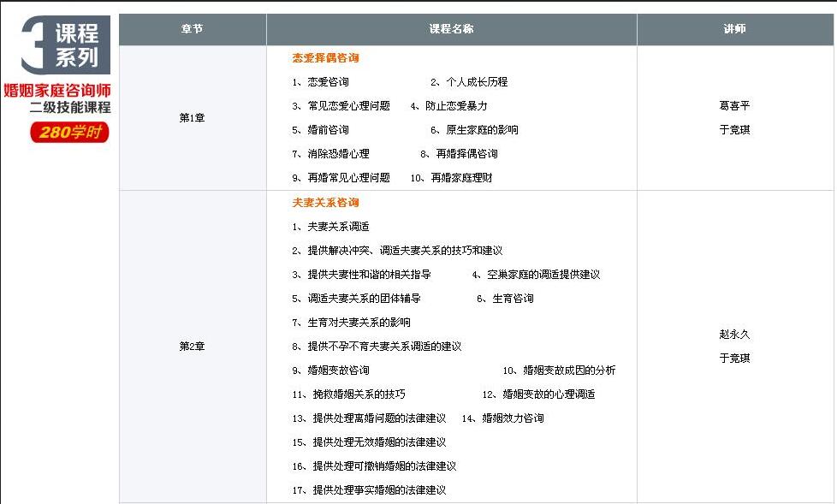Image resolution: width=837 pixels, height=504 pixels.
Task: Click the red 婚姻家庭咨询师 title
Action: (57, 90)
